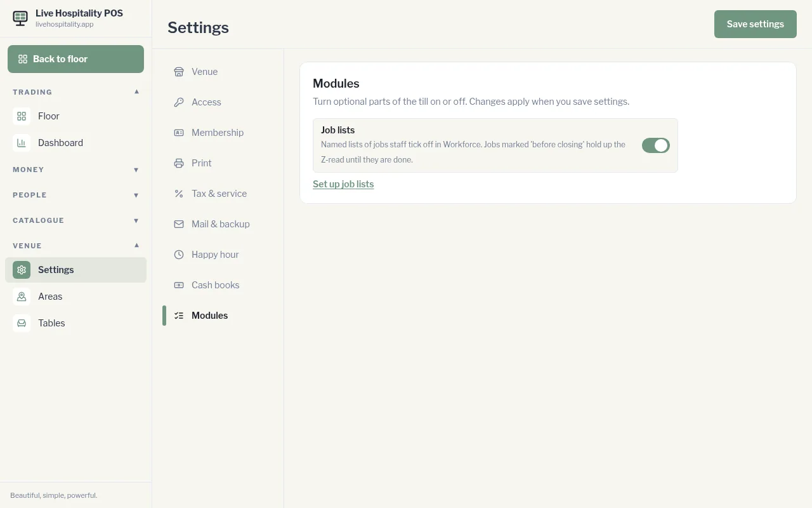Save settings with the top button
812x508 pixels.
pyautogui.click(x=756, y=24)
